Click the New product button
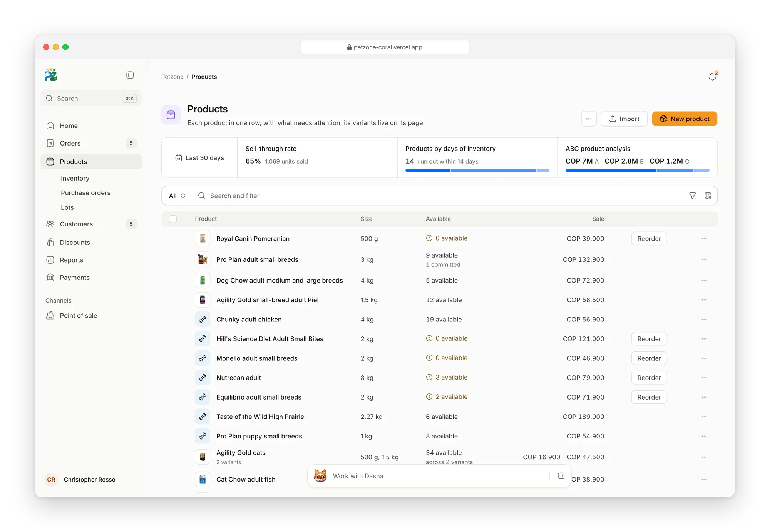 (x=685, y=119)
